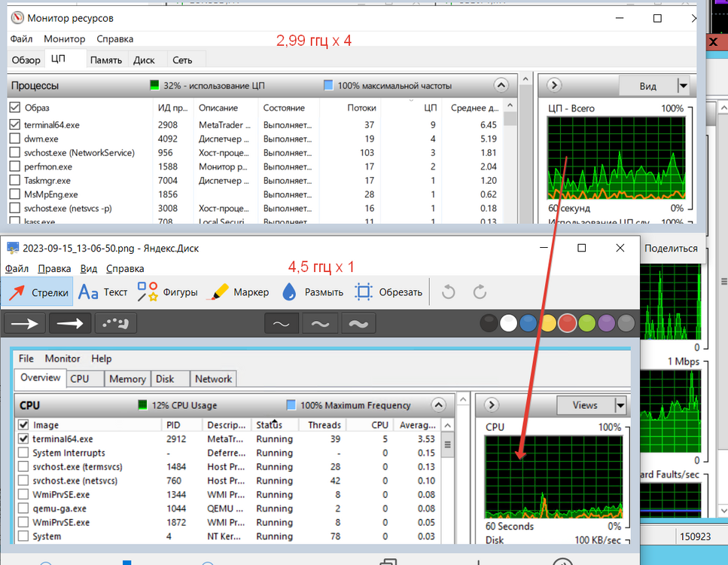
Task: Choose the thin straight arrow style
Action: point(25,323)
